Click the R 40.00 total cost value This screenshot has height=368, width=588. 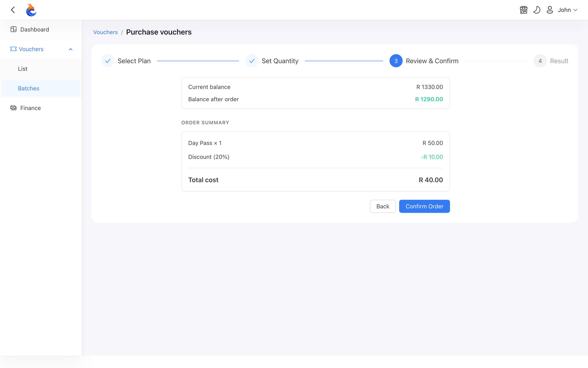431,180
